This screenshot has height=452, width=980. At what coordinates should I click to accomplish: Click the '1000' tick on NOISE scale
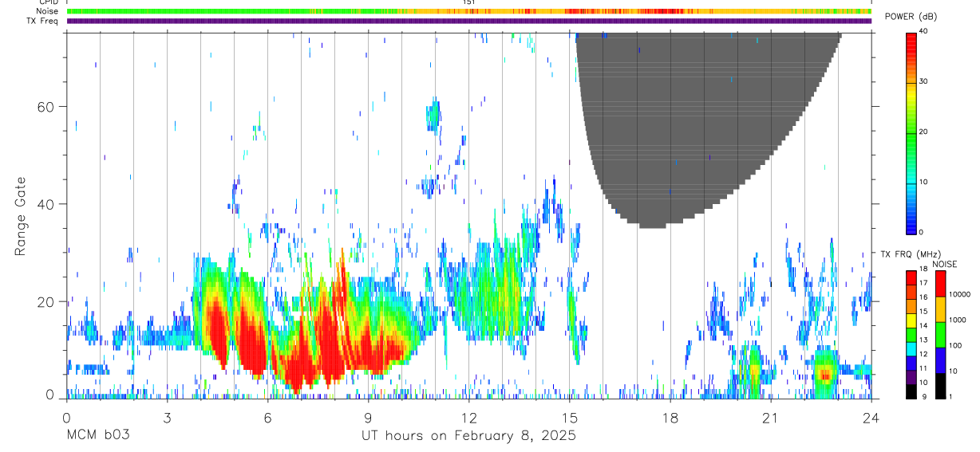[x=957, y=320]
